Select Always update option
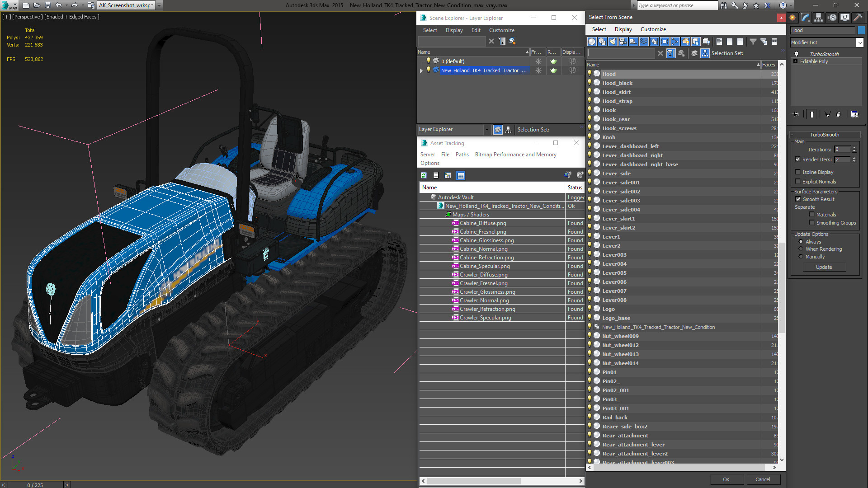The width and height of the screenshot is (868, 488). 801,242
